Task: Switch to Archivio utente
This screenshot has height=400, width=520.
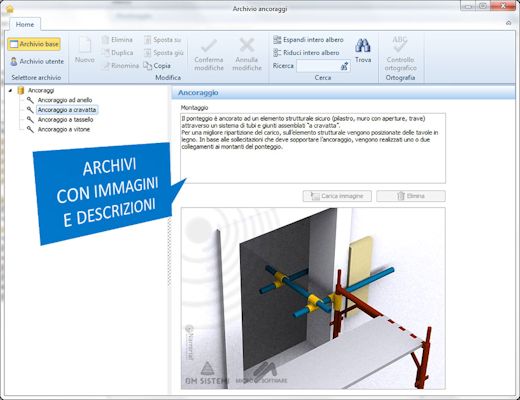Action: coord(37,61)
